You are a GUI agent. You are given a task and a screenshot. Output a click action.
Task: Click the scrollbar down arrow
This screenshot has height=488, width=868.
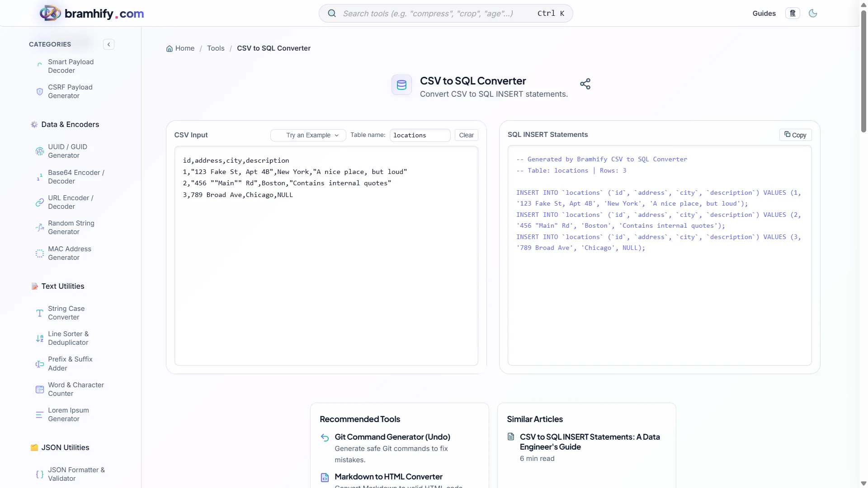click(863, 483)
